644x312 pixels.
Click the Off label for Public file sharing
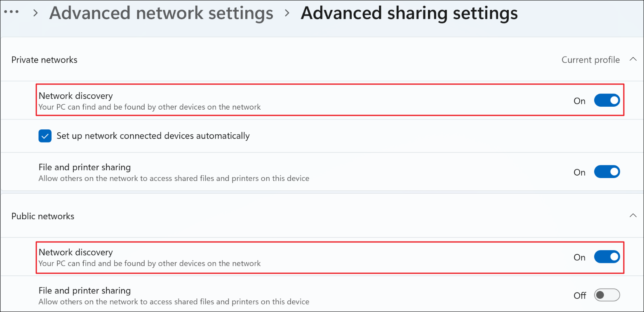(580, 296)
